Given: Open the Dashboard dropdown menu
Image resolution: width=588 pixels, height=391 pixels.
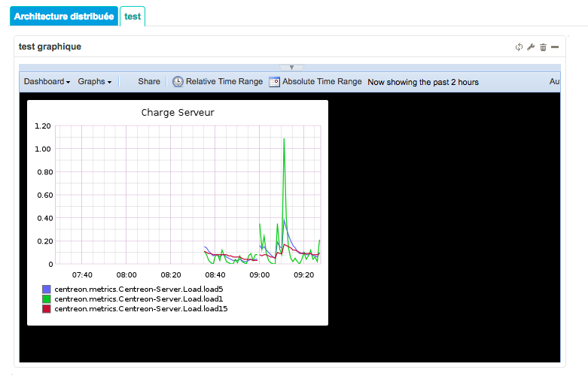Looking at the screenshot, I should [47, 82].
